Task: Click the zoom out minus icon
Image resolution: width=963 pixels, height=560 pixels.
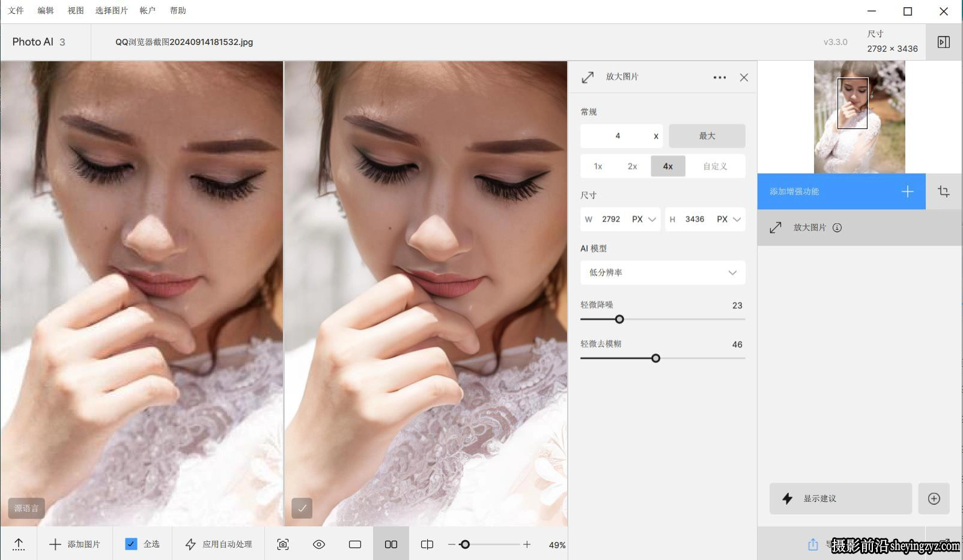Action: [x=452, y=544]
